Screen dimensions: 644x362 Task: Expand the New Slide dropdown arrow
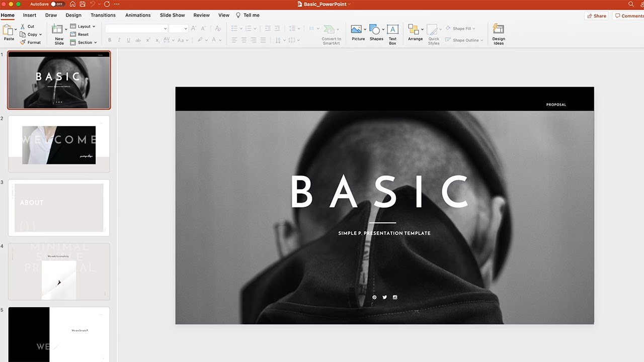tap(66, 29)
